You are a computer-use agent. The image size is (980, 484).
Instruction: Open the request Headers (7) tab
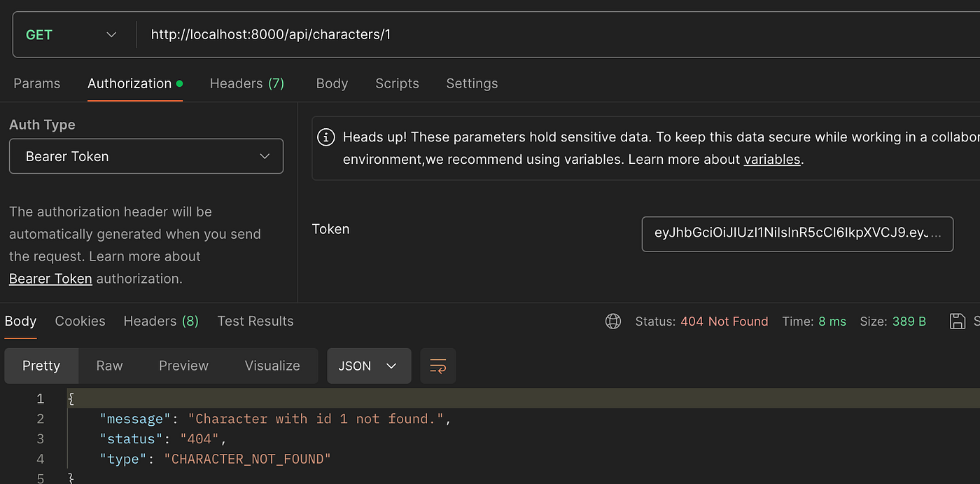point(246,83)
